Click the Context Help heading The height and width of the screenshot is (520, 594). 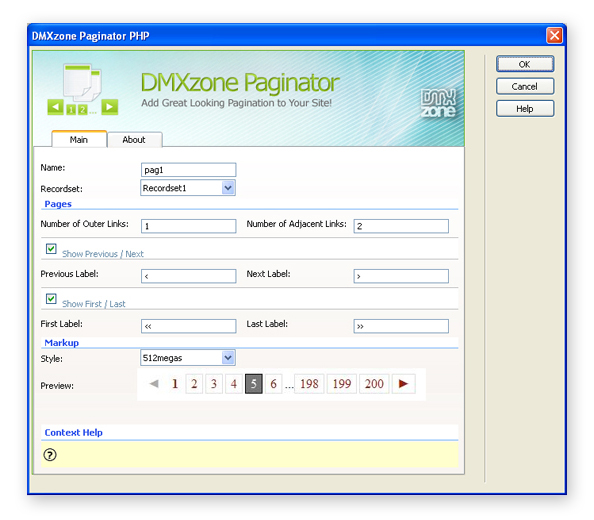[73, 433]
